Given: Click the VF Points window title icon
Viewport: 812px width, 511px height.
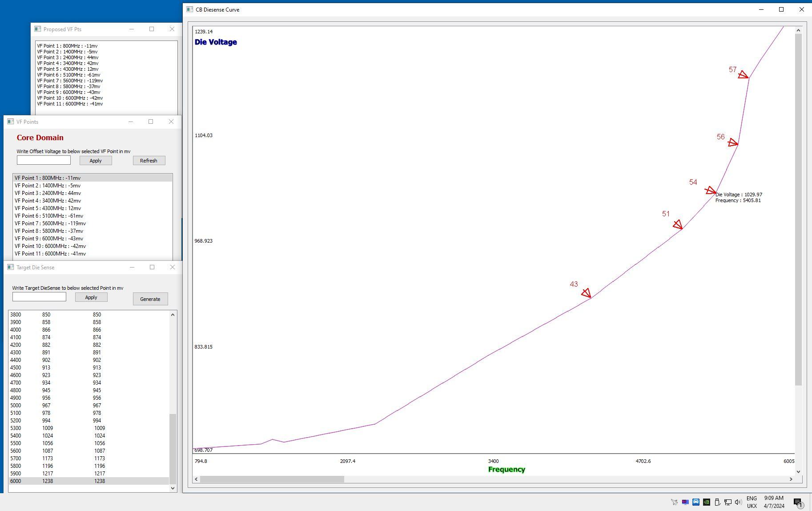Looking at the screenshot, I should (x=11, y=122).
